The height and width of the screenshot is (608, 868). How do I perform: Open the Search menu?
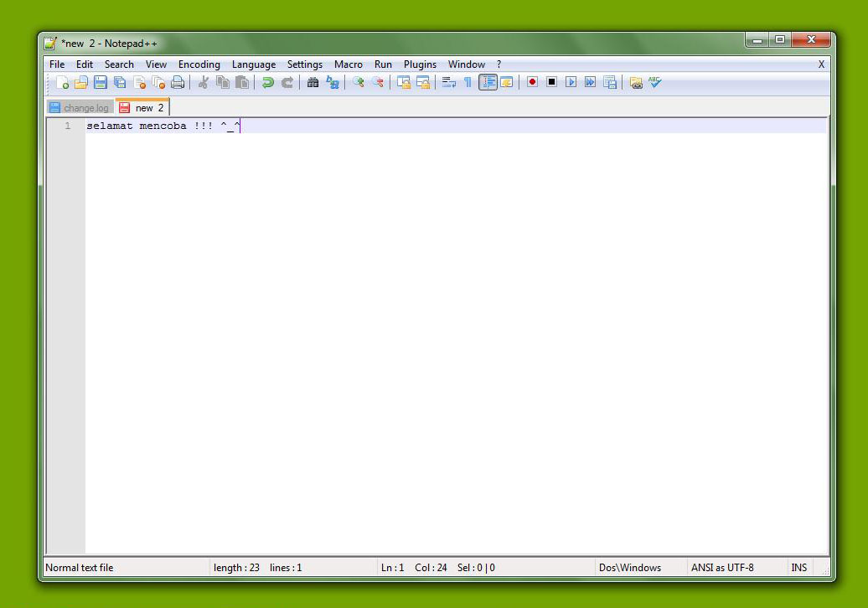(119, 64)
